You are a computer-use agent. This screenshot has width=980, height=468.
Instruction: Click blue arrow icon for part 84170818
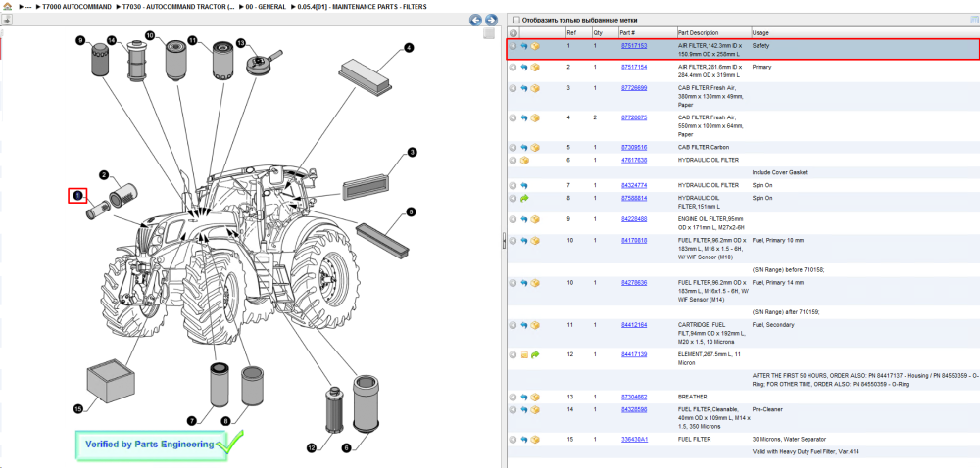524,241
